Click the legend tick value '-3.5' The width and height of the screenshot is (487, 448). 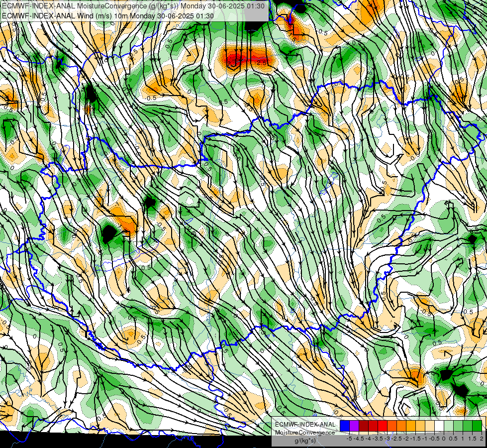pyautogui.click(x=378, y=439)
